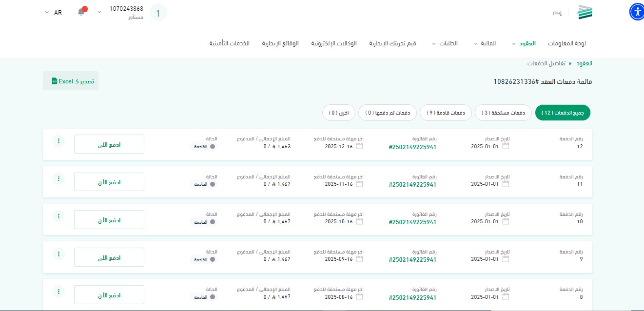
Task: Export the list with تصدير كـ Excel button
Action: (71, 81)
